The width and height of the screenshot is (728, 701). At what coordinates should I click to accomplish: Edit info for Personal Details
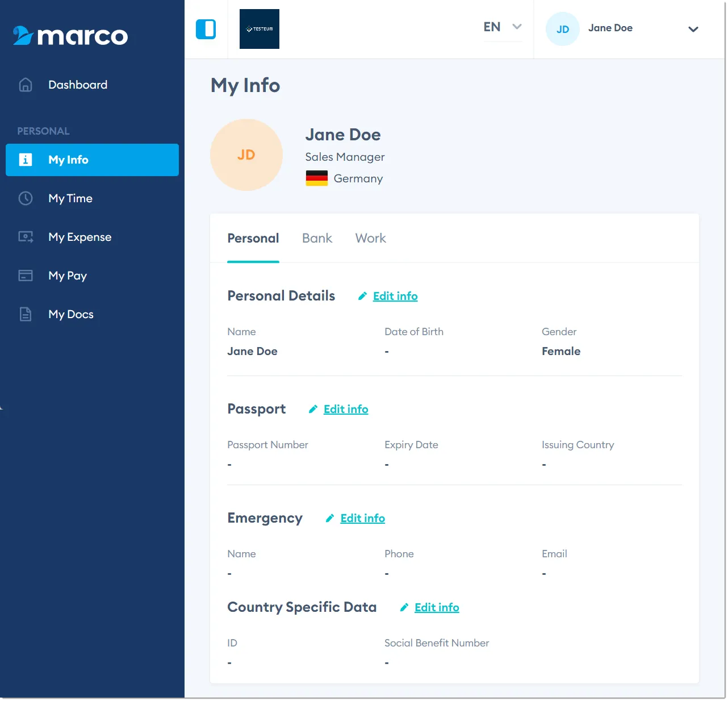tap(395, 296)
